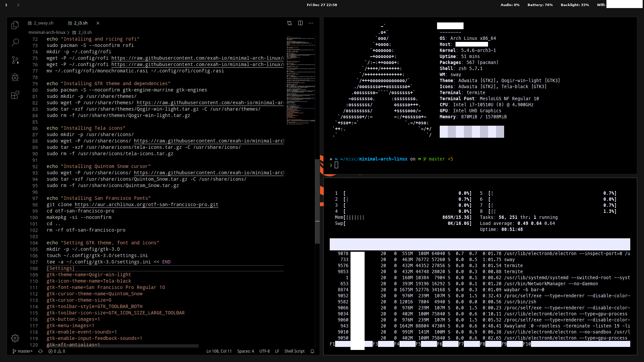Viewport: 644px width, 362px height.
Task: Open the Search view in the activity bar
Action: 15,43
